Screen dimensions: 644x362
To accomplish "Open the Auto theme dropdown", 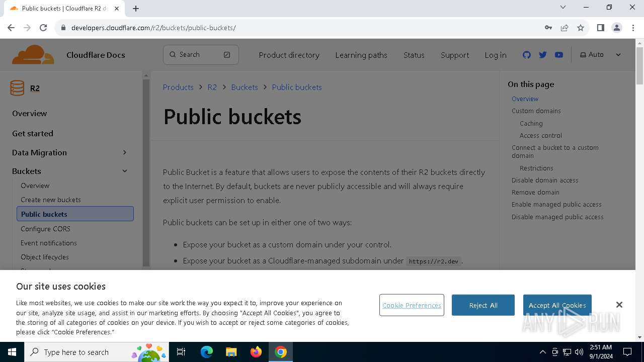I will (600, 55).
